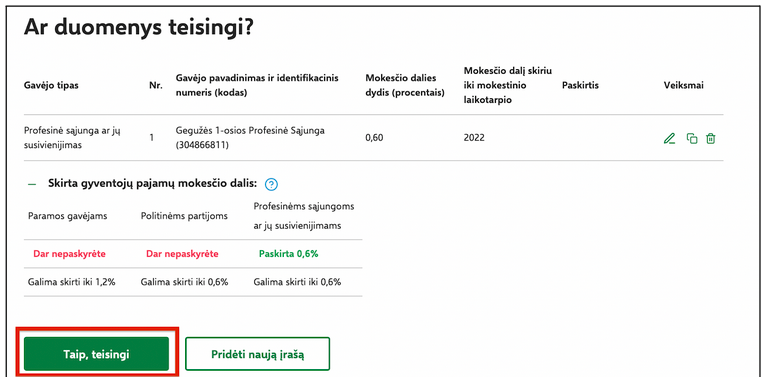This screenshot has width=771, height=377.
Task: Select the Gegužės 1-osios Profesinė Sąjunga (304866811) name
Action: tap(250, 138)
